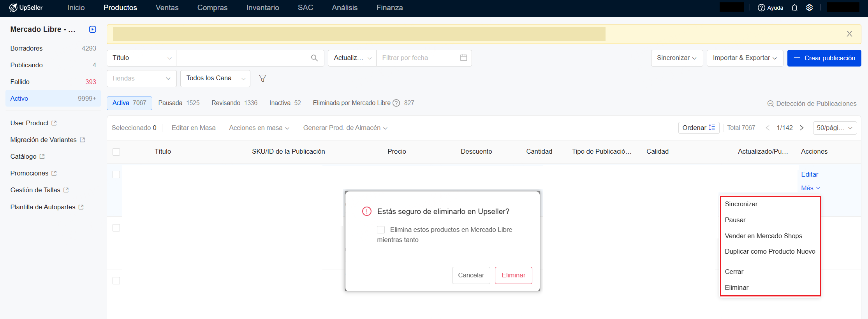
Task: Click Crear publicación button
Action: click(824, 58)
